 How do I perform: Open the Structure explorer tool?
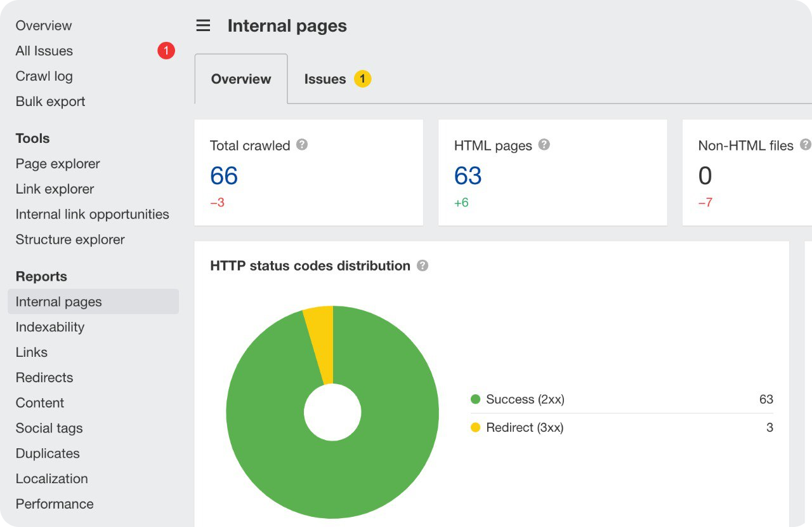click(70, 239)
